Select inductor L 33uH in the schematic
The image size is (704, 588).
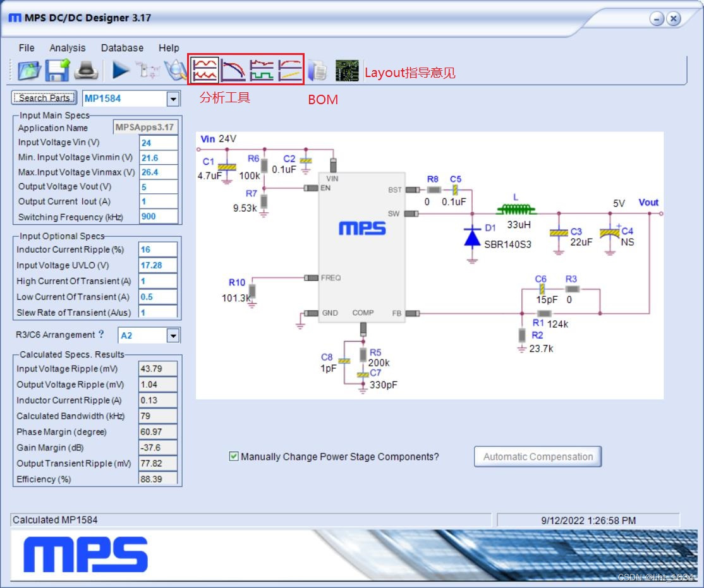point(516,209)
